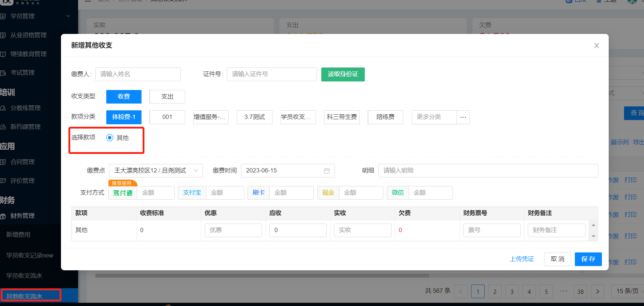Open 财务管理 menu

[x=22, y=216]
